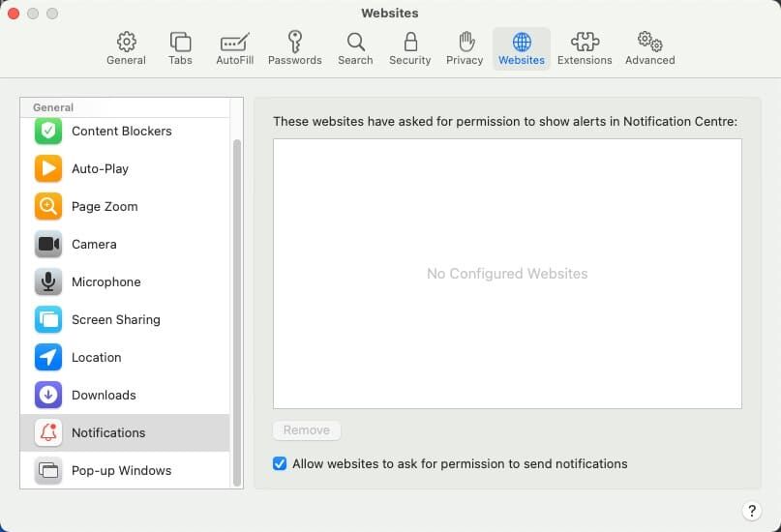Choose Auto-Play in the sidebar list

pyautogui.click(x=100, y=169)
